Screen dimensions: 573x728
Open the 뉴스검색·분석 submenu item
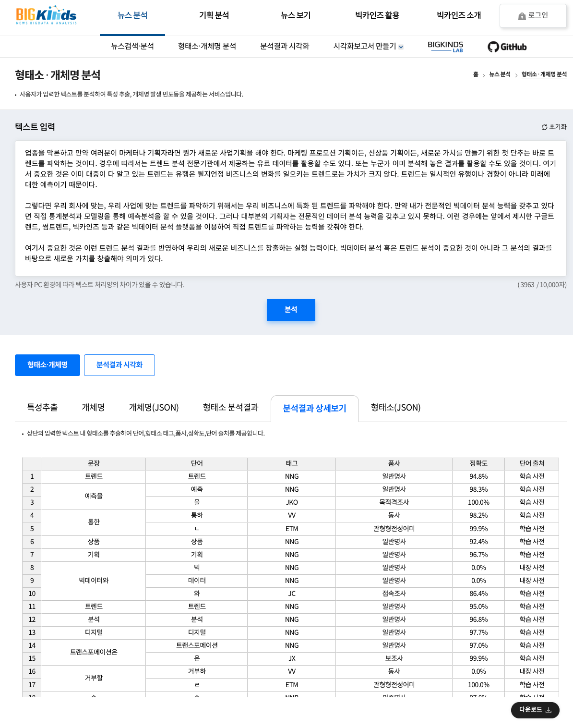click(132, 47)
